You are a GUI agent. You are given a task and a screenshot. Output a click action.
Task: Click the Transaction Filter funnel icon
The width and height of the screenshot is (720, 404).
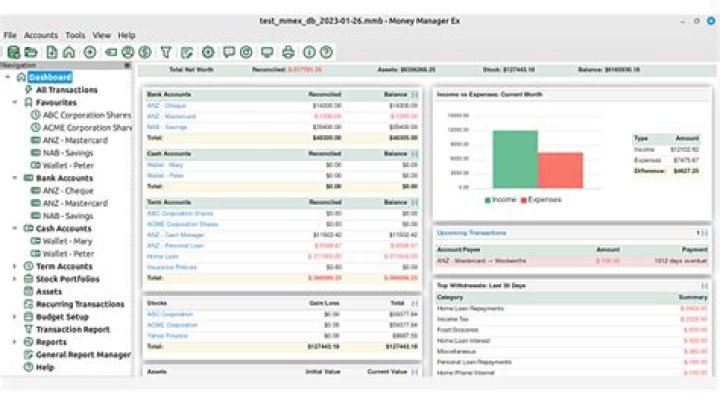pos(166,52)
